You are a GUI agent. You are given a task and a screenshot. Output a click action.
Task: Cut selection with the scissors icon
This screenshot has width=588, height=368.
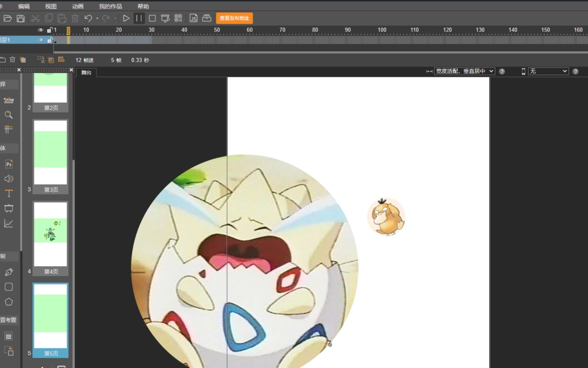point(36,18)
